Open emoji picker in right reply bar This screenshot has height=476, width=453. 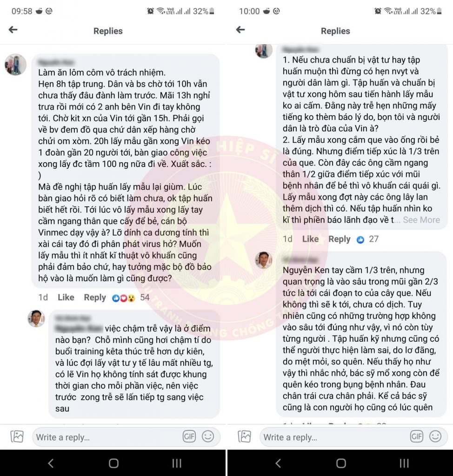(435, 436)
